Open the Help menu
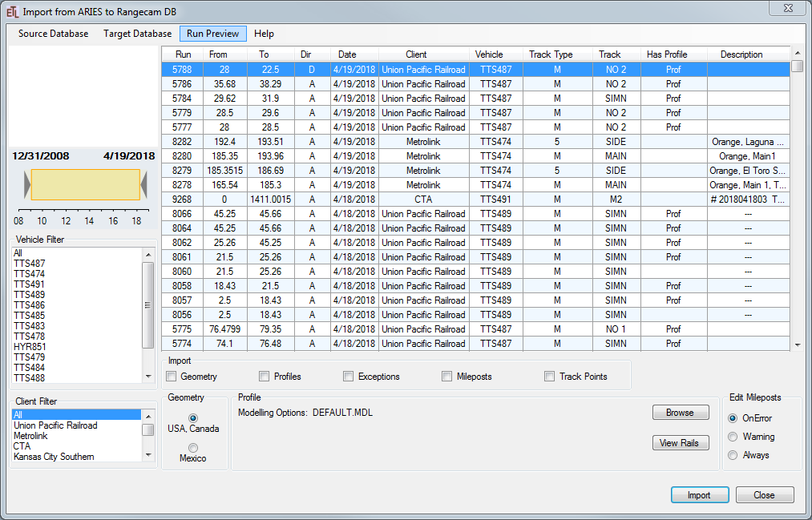 click(x=264, y=34)
